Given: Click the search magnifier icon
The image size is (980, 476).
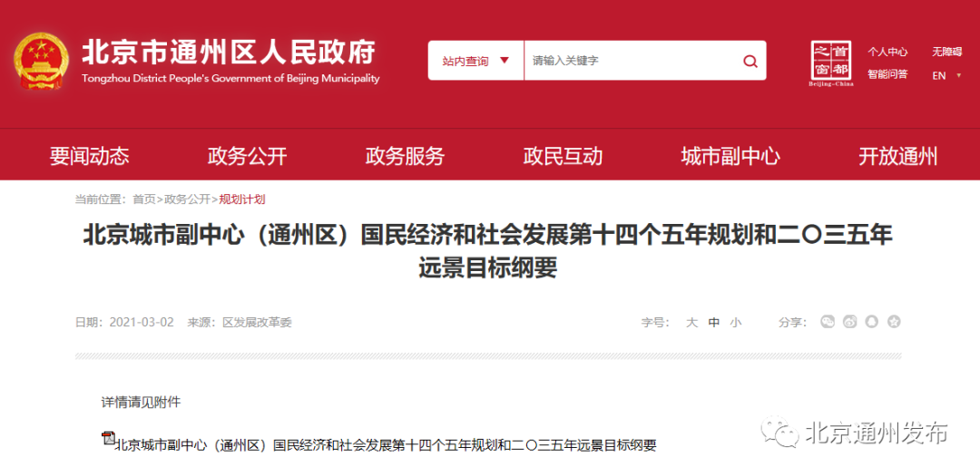Looking at the screenshot, I should (750, 62).
